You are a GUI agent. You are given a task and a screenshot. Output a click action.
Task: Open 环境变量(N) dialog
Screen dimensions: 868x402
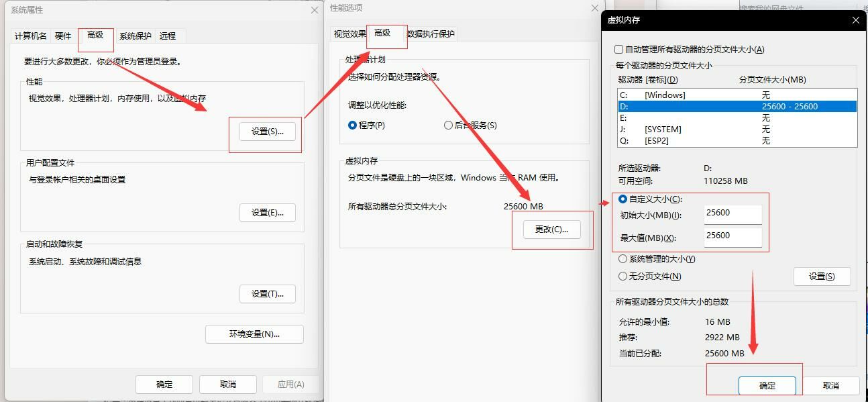(254, 334)
